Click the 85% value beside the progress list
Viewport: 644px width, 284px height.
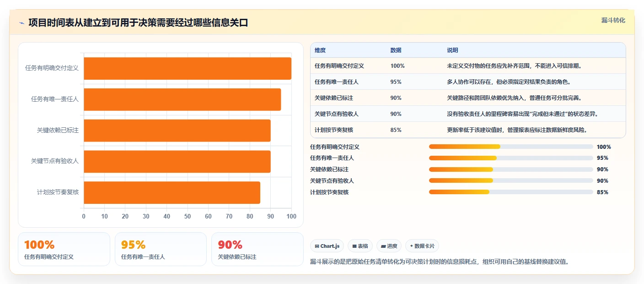coord(603,192)
